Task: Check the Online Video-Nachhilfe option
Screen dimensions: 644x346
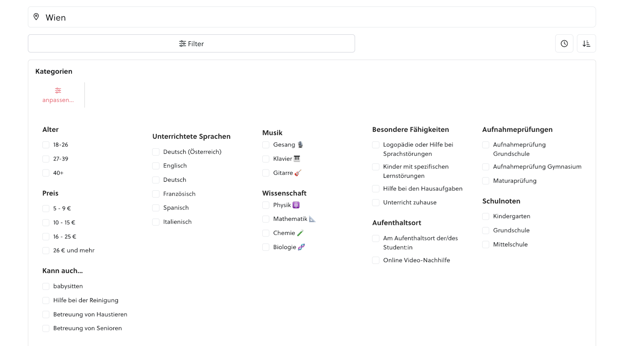Action: [376, 260]
